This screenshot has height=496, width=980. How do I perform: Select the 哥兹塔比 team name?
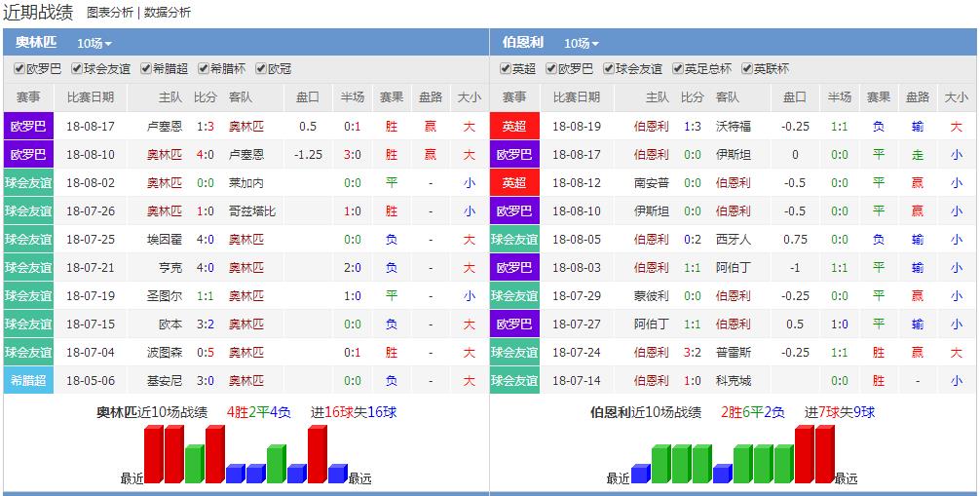[x=252, y=211]
